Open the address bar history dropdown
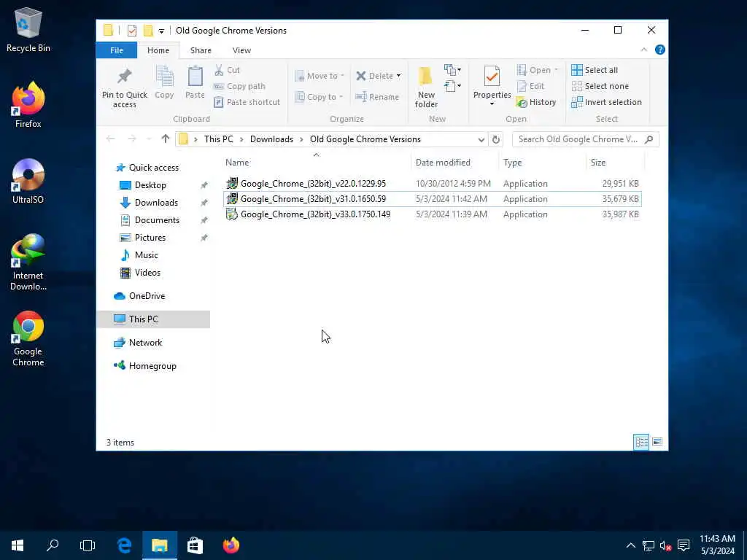Image resolution: width=747 pixels, height=560 pixels. click(x=481, y=139)
